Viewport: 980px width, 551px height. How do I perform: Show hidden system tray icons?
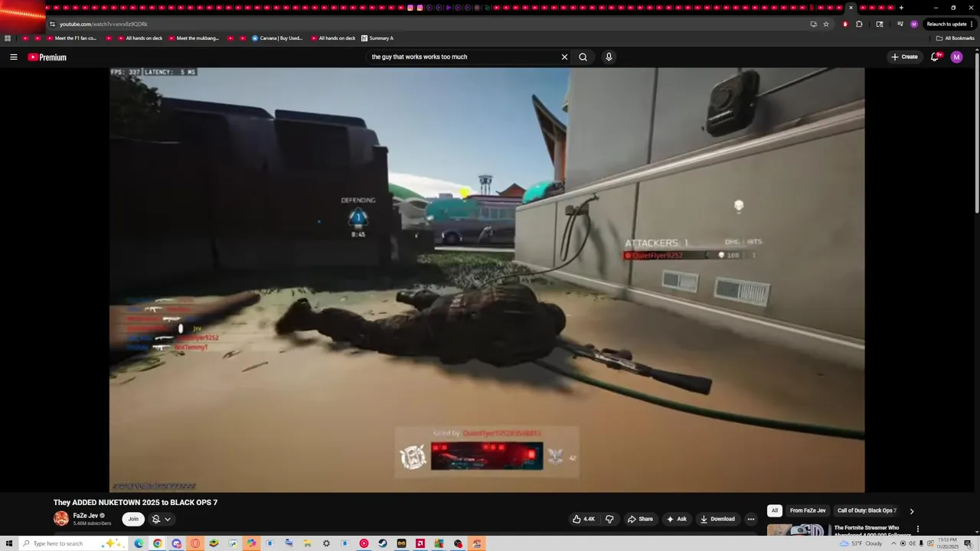[x=893, y=543]
